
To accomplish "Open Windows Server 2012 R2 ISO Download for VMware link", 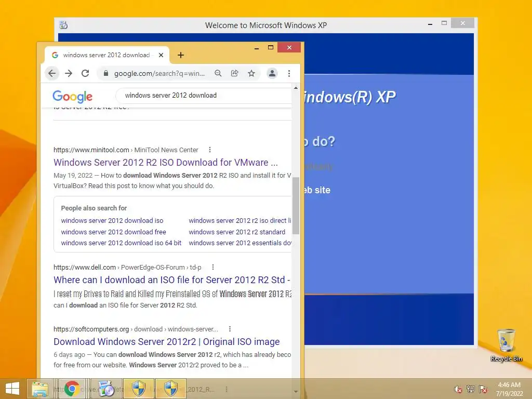I will pos(166,163).
